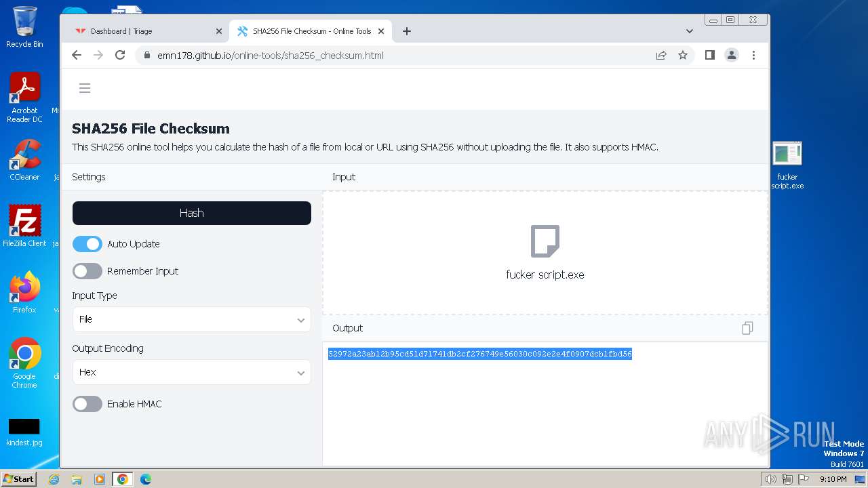Viewport: 868px width, 488px height.
Task: Open Microsoft Edge from taskbar
Action: click(x=145, y=479)
